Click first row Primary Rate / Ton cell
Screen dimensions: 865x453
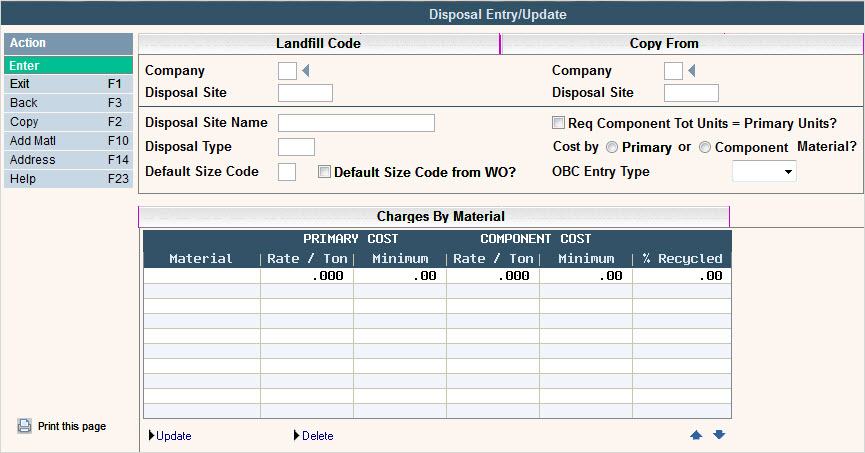pos(307,276)
